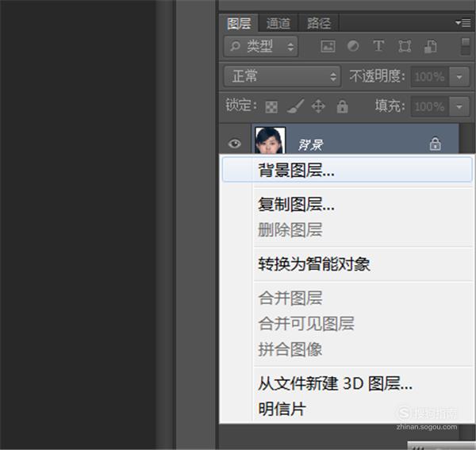Expand the 不透明度 slider arrow

click(459, 76)
